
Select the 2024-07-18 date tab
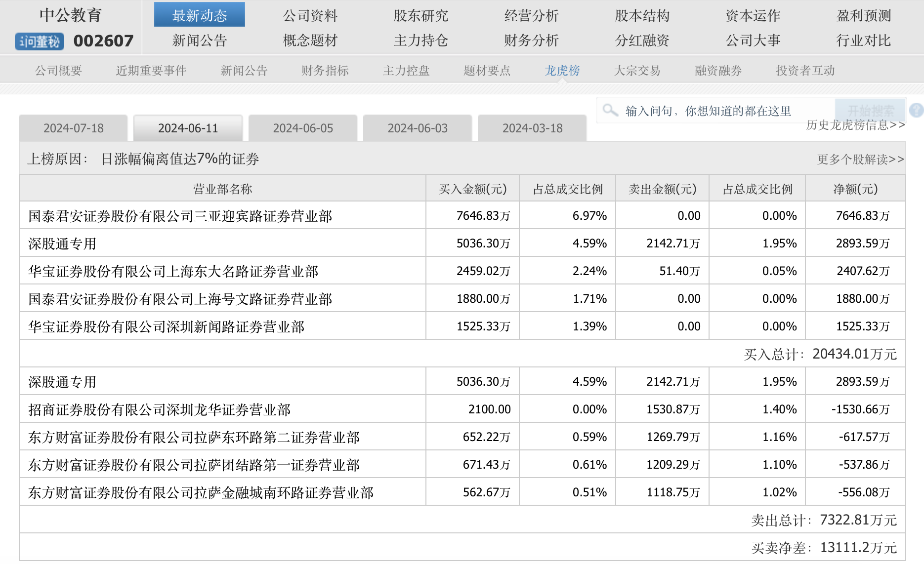(73, 128)
